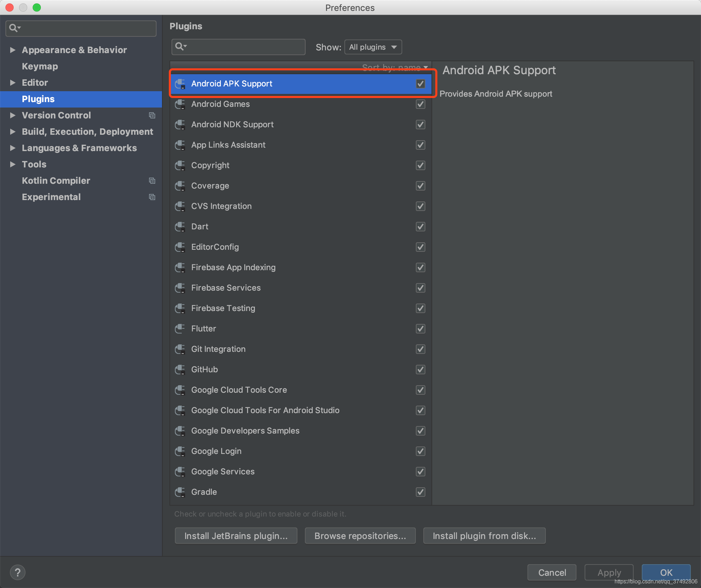Image resolution: width=701 pixels, height=588 pixels.
Task: Click the copy settings icon beside Kotlin Compiler
Action: pos(152,181)
